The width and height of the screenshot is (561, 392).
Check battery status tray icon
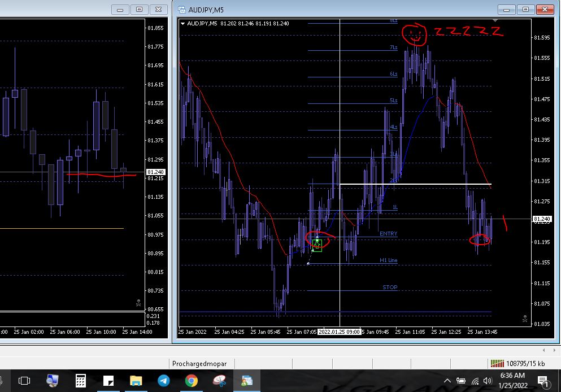pos(461,381)
